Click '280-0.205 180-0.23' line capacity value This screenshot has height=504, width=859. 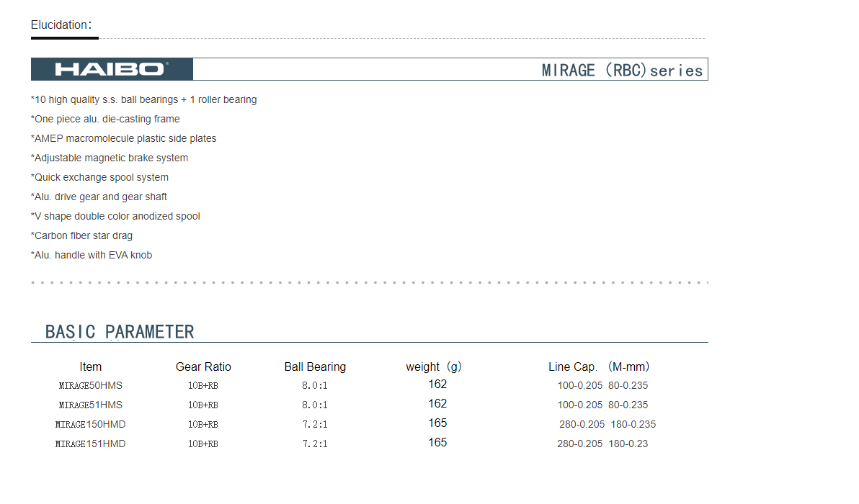602,444
